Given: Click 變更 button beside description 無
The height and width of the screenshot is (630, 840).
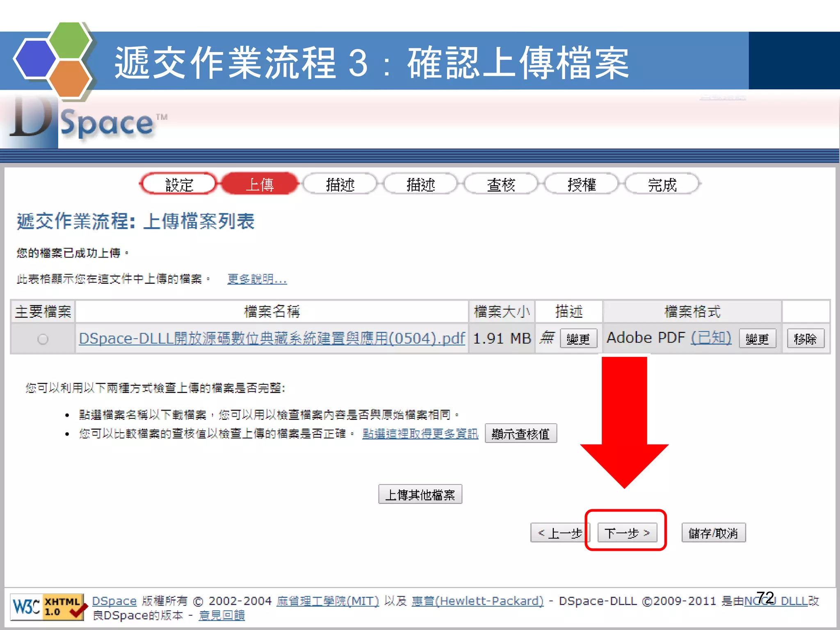Looking at the screenshot, I should click(578, 339).
